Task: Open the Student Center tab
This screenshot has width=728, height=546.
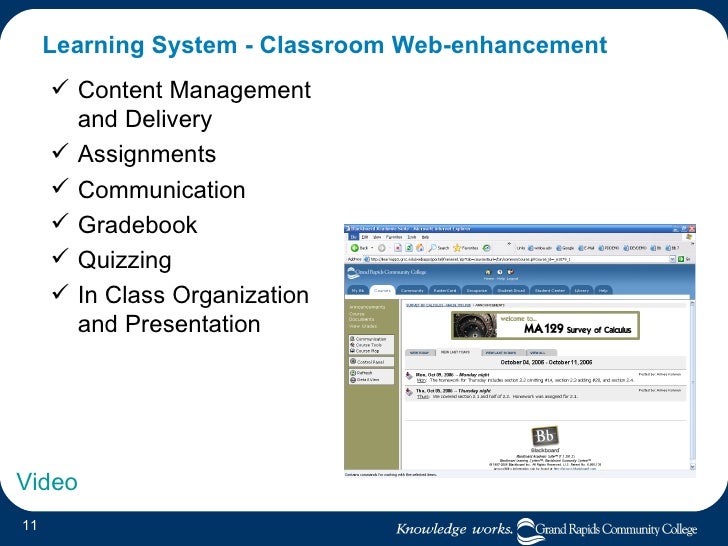Action: [550, 290]
